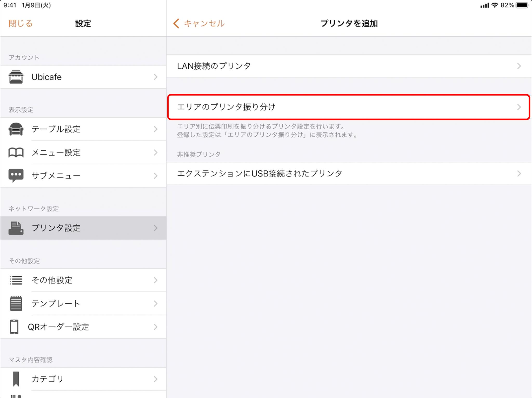This screenshot has height=398, width=532.
Task: Open the Ubicafe account row chevron
Action: click(x=156, y=77)
